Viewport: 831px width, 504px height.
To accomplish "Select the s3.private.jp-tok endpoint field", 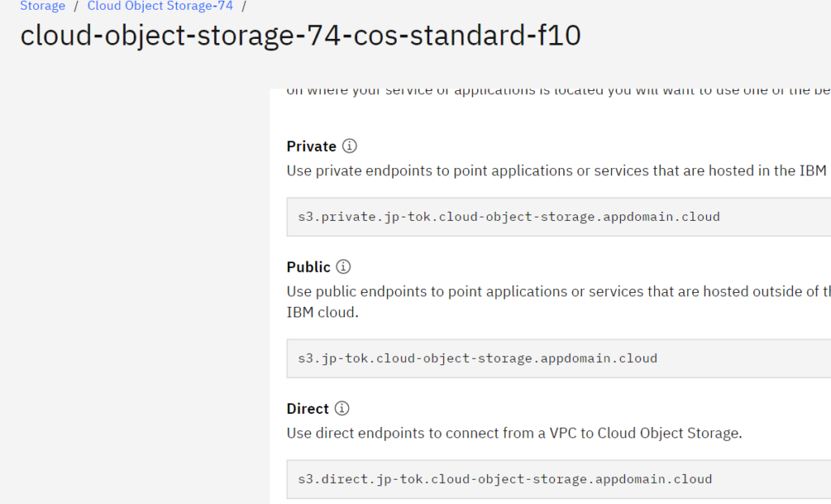I will click(558, 217).
